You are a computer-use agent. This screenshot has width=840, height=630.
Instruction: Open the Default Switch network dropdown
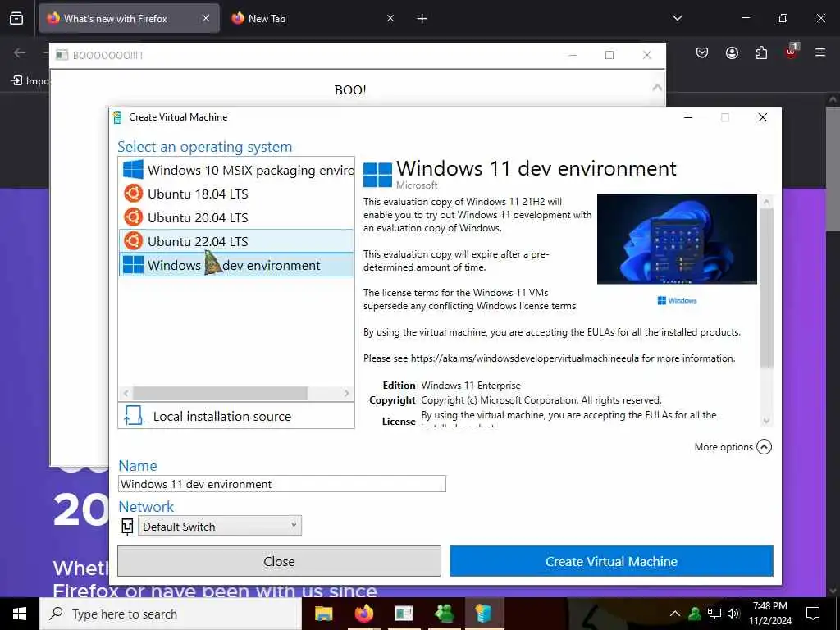(220, 526)
